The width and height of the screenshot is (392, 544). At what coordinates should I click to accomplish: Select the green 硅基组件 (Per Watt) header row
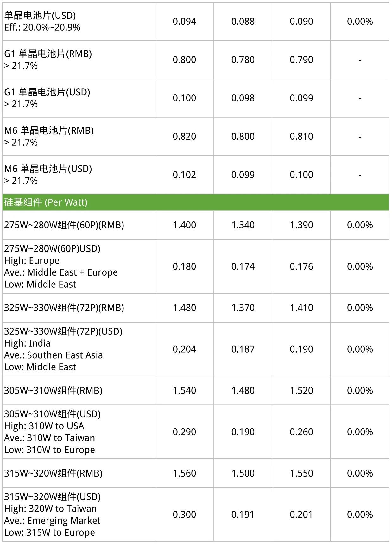pos(196,202)
